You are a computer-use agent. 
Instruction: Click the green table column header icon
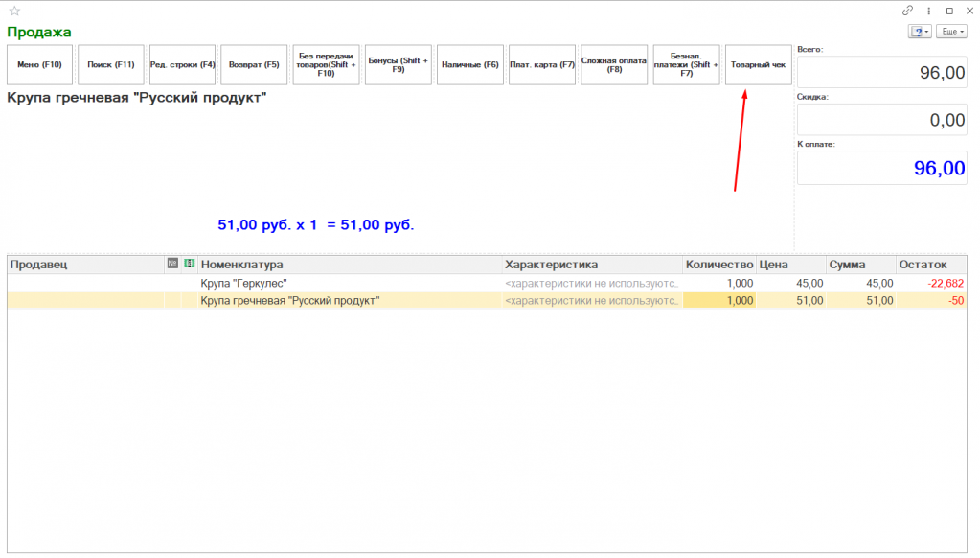tap(190, 264)
